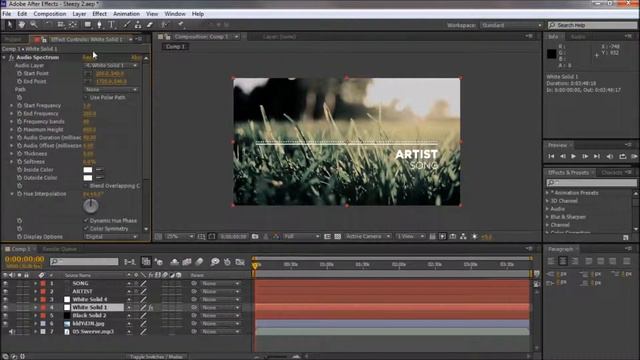
Task: Click the region of interest icon
Action: pyautogui.click(x=327, y=236)
